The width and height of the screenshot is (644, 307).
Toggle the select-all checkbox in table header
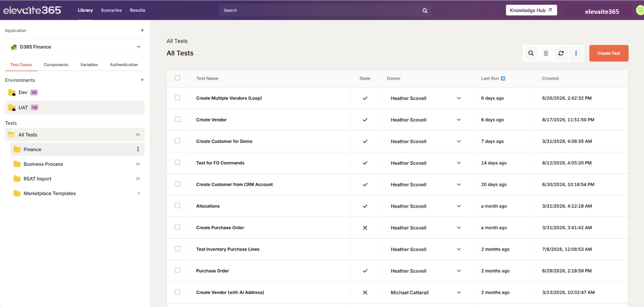(x=177, y=78)
